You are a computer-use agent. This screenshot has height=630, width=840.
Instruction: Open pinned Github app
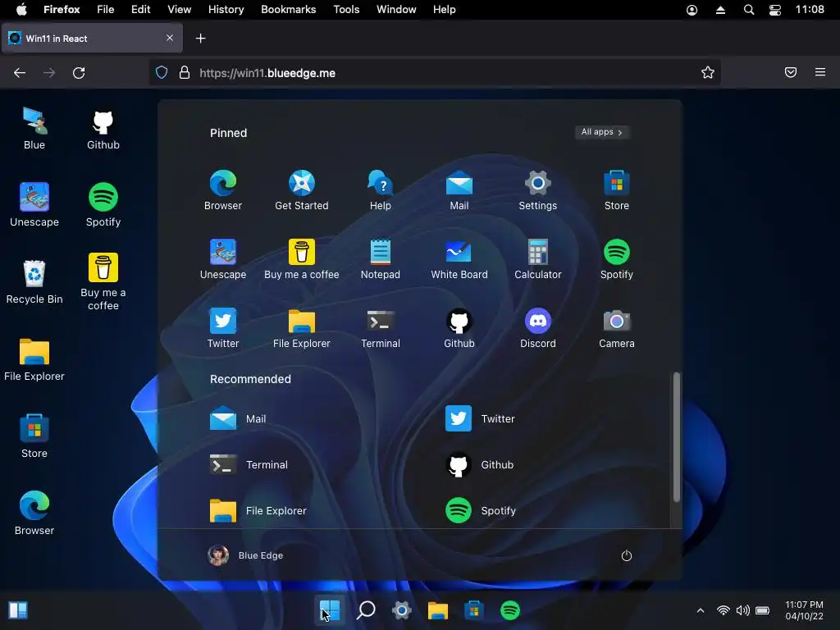(x=459, y=328)
